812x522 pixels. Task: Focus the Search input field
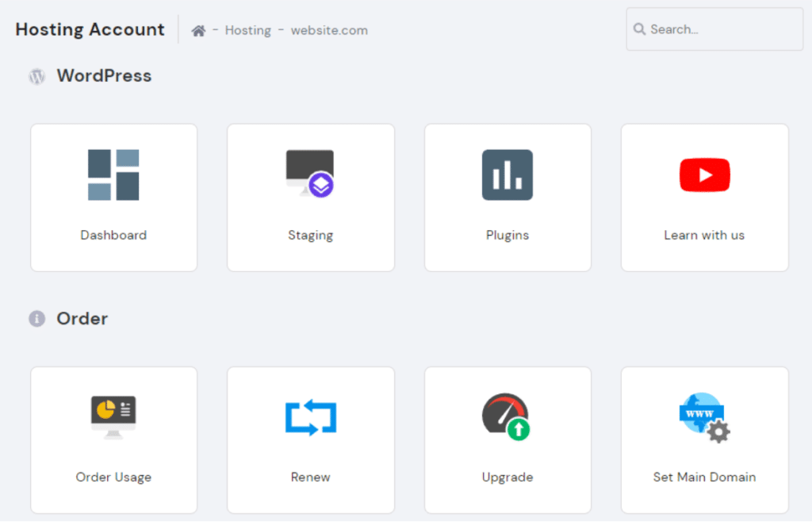[714, 29]
